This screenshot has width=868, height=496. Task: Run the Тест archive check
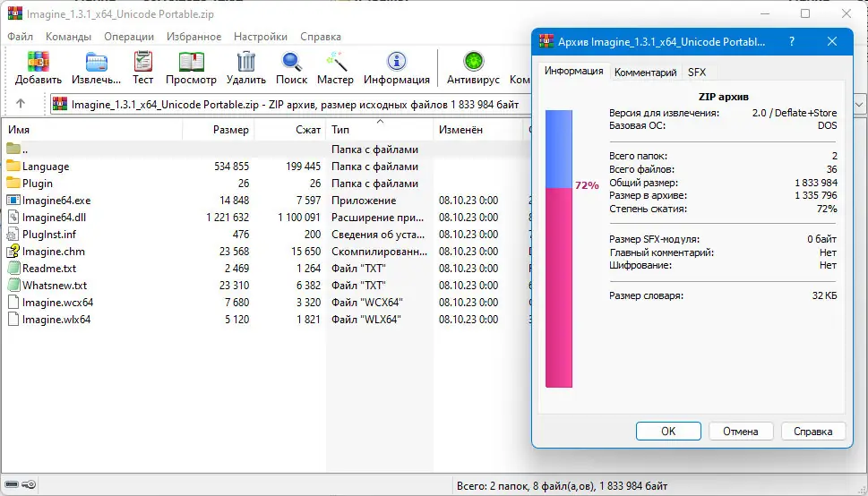coord(142,62)
